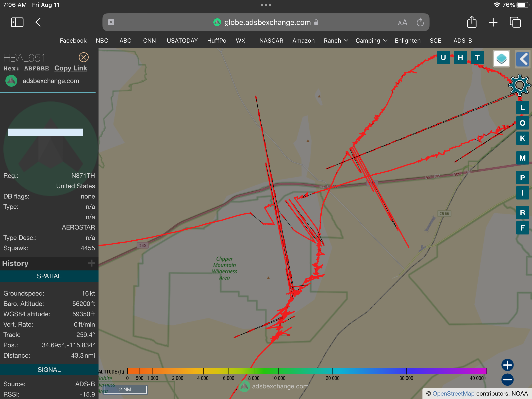Select the squawk value 4455

click(x=88, y=248)
